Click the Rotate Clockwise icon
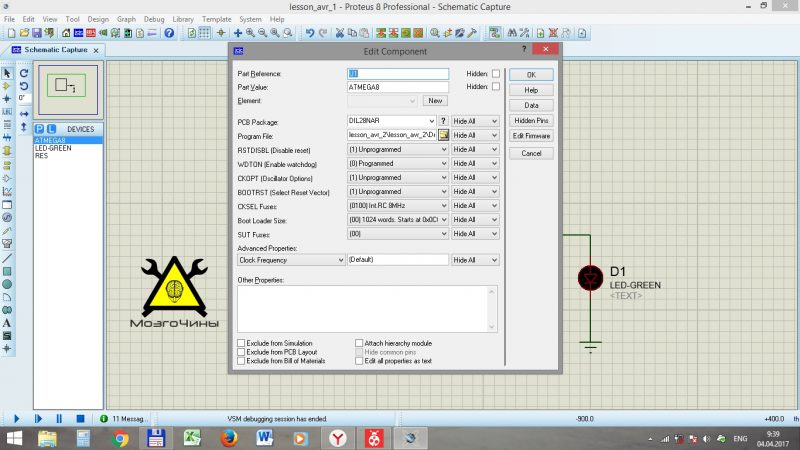The image size is (800, 450). coord(24,73)
